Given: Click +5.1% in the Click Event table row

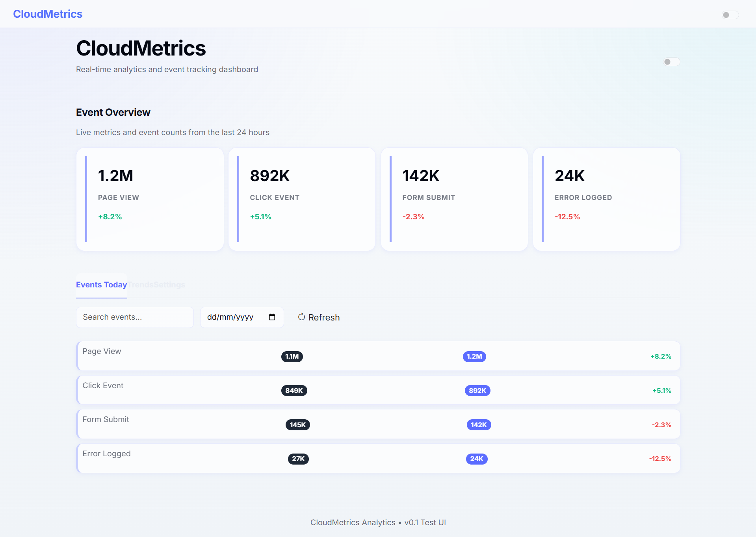Looking at the screenshot, I should coord(662,391).
